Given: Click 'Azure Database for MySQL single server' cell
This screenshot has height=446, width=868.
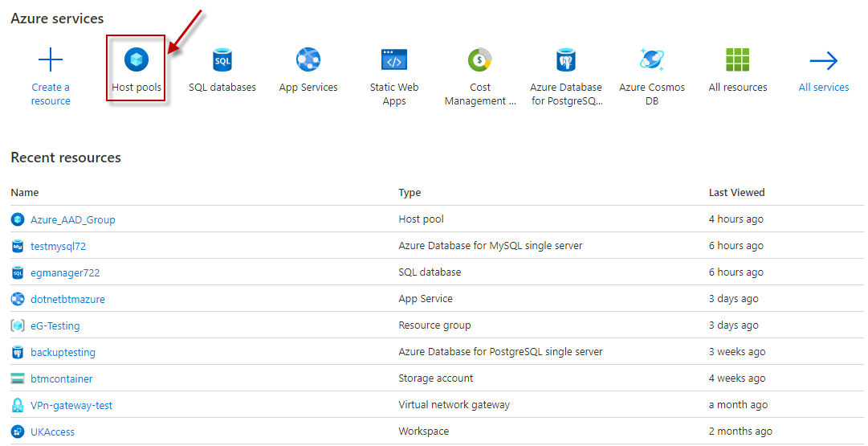Looking at the screenshot, I should point(491,245).
